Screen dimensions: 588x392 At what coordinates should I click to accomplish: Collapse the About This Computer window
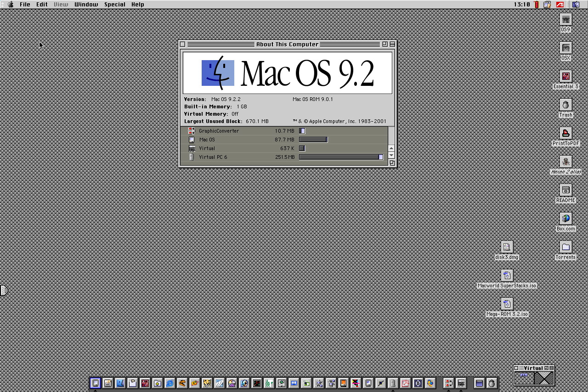click(x=392, y=45)
